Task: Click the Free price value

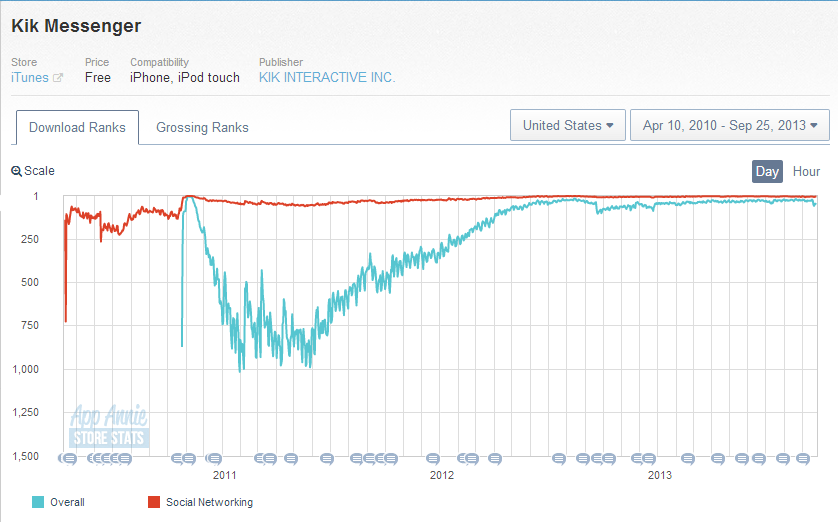Action: tap(98, 77)
